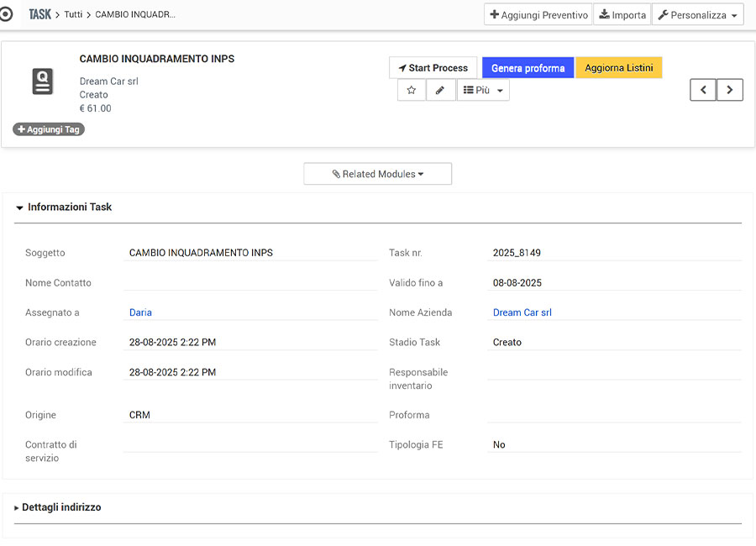Click Importa with download icon
The height and width of the screenshot is (546, 756).
coord(622,15)
